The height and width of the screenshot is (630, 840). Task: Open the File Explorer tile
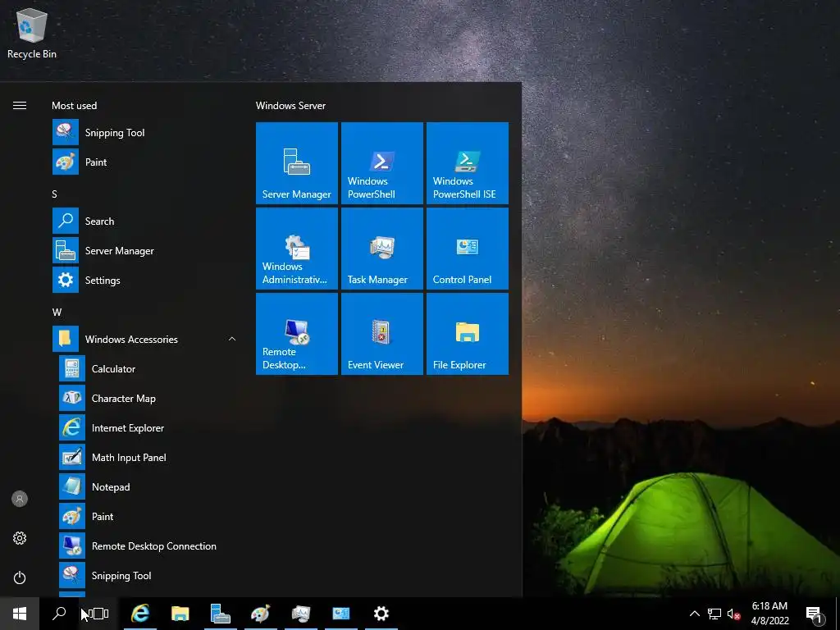[x=467, y=334]
